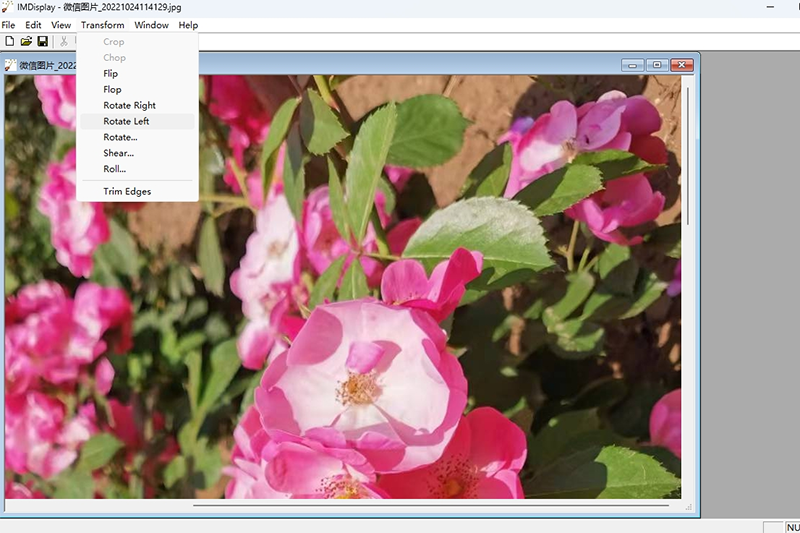
Task: Select Flop in the Transform menu
Action: pyautogui.click(x=112, y=90)
